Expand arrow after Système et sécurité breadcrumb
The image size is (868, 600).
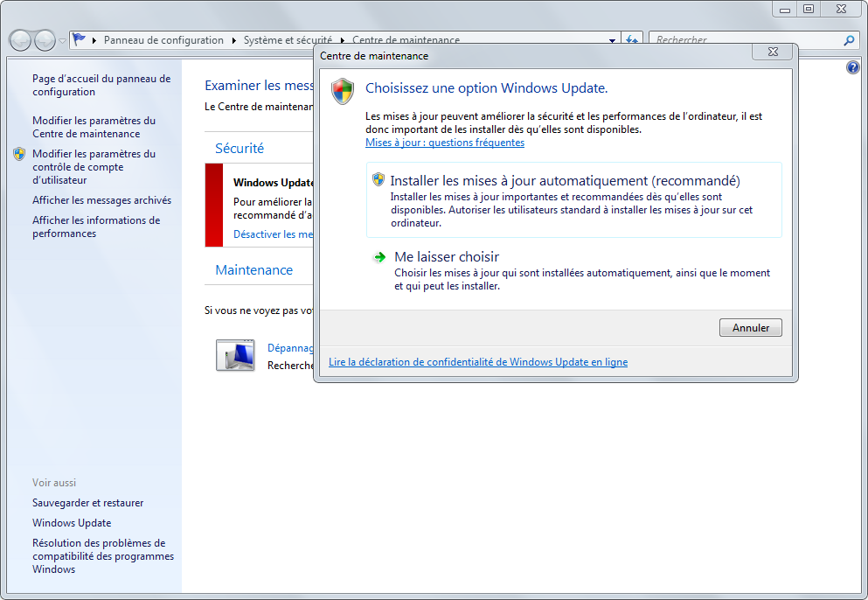pyautogui.click(x=342, y=40)
